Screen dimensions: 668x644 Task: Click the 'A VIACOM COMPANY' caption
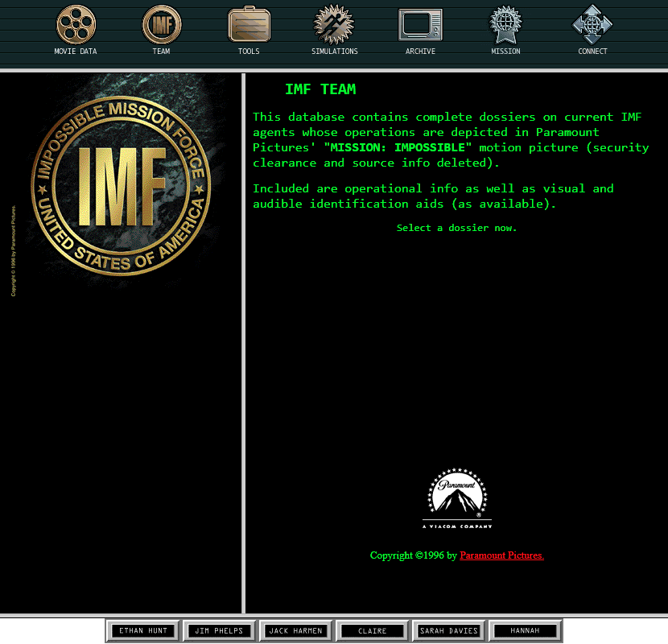point(457,526)
